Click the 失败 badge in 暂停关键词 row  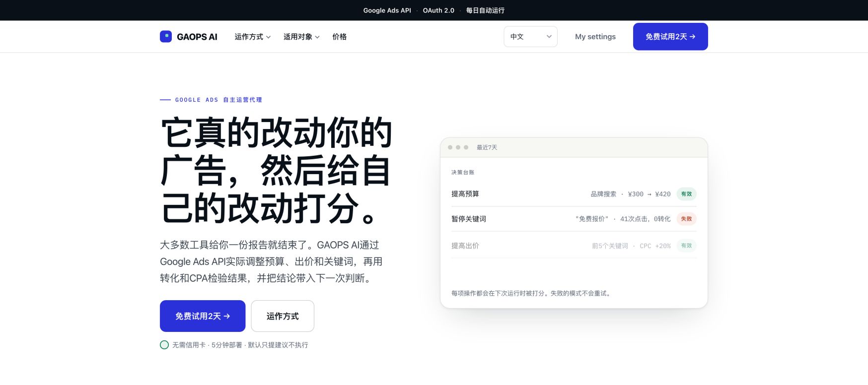click(x=687, y=219)
